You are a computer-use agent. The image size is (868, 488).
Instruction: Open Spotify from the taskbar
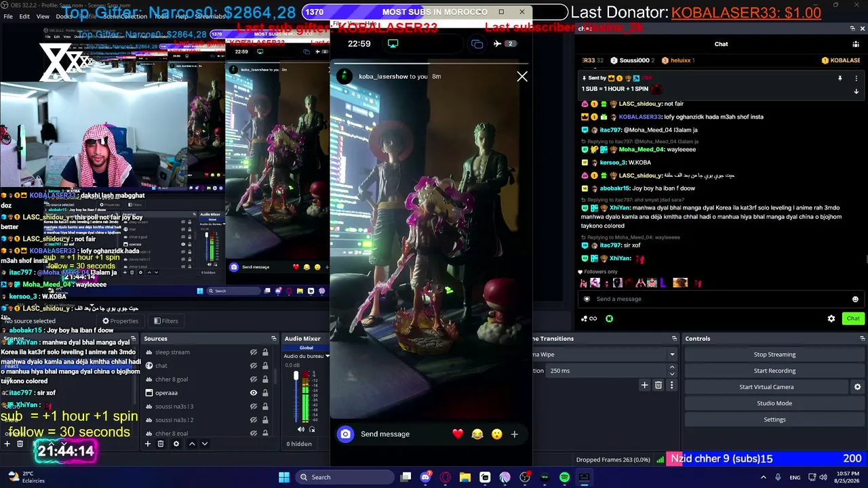pyautogui.click(x=564, y=477)
